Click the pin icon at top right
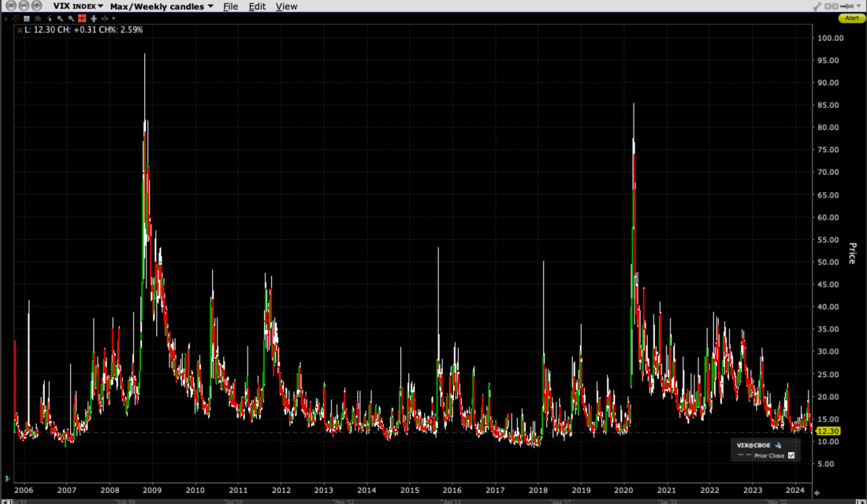The width and height of the screenshot is (867, 504). point(847,6)
